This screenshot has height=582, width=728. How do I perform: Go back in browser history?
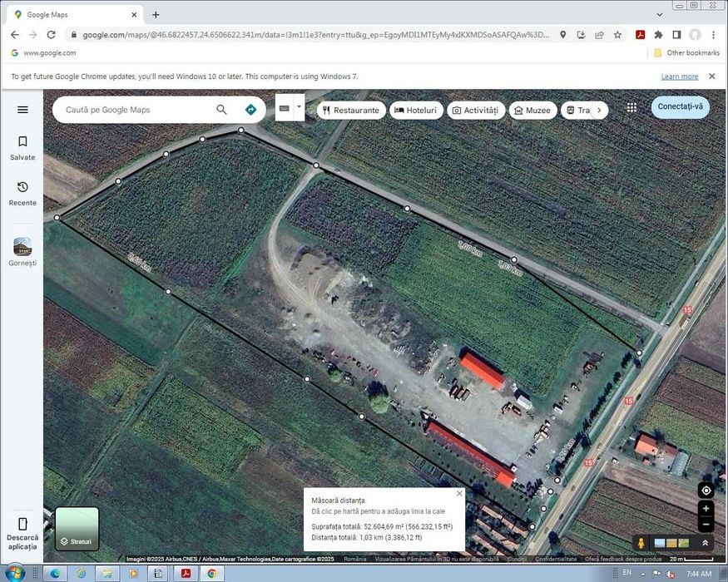pos(15,35)
